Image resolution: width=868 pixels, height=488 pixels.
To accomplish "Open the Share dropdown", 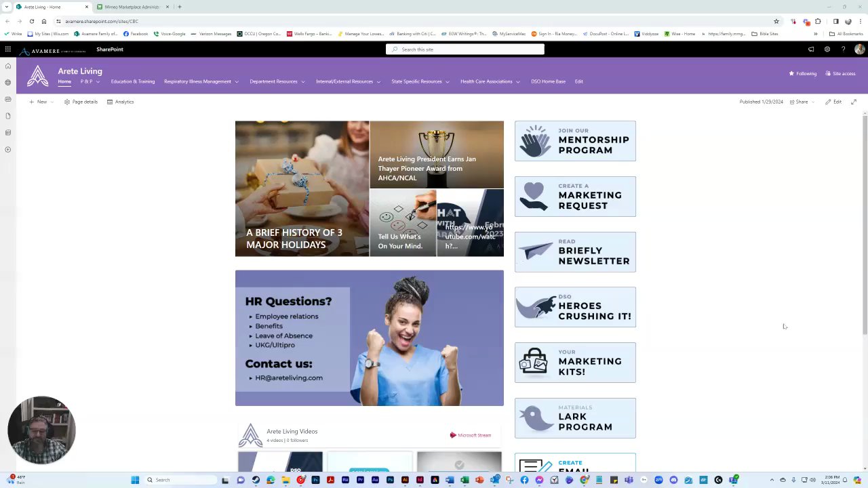I will [801, 102].
